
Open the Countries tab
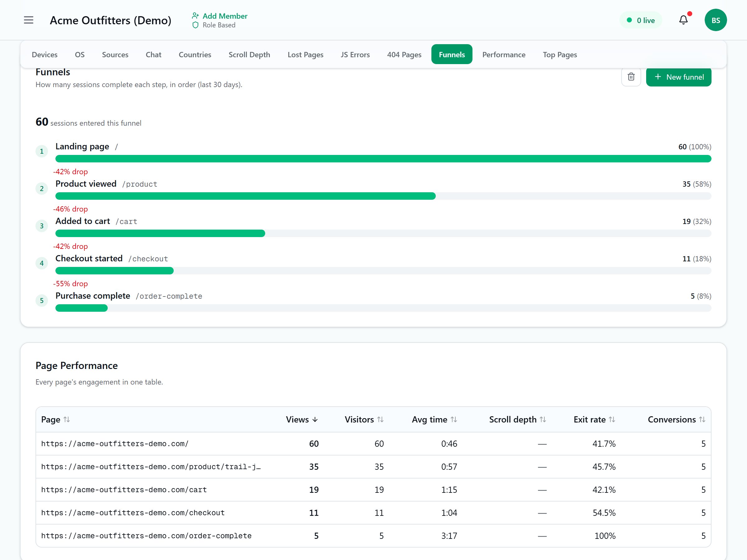click(x=195, y=55)
